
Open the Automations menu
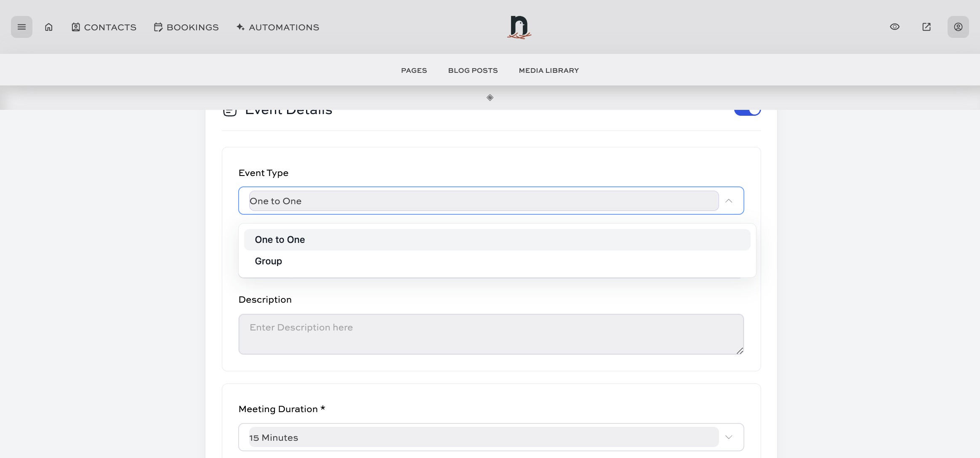[x=278, y=27]
